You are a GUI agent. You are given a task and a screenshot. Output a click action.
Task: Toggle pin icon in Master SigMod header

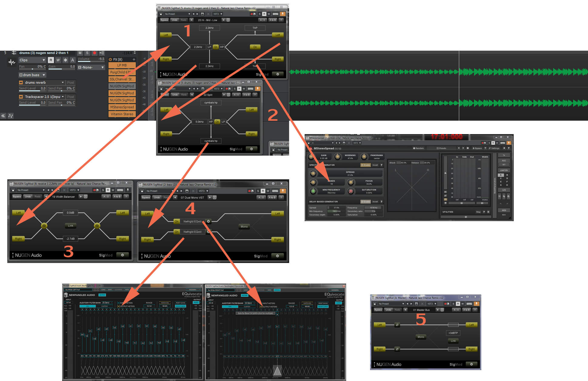476,304
